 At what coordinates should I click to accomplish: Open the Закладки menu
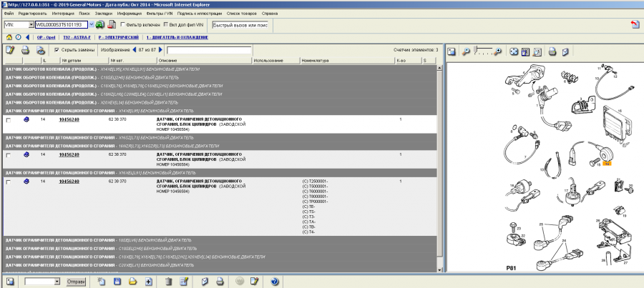tap(103, 14)
